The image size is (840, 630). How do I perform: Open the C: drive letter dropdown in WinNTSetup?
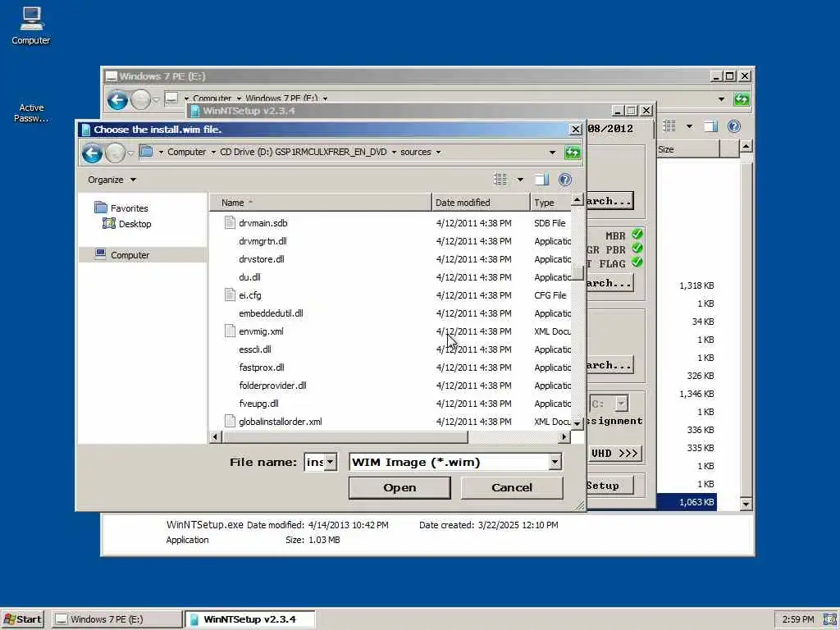point(621,403)
